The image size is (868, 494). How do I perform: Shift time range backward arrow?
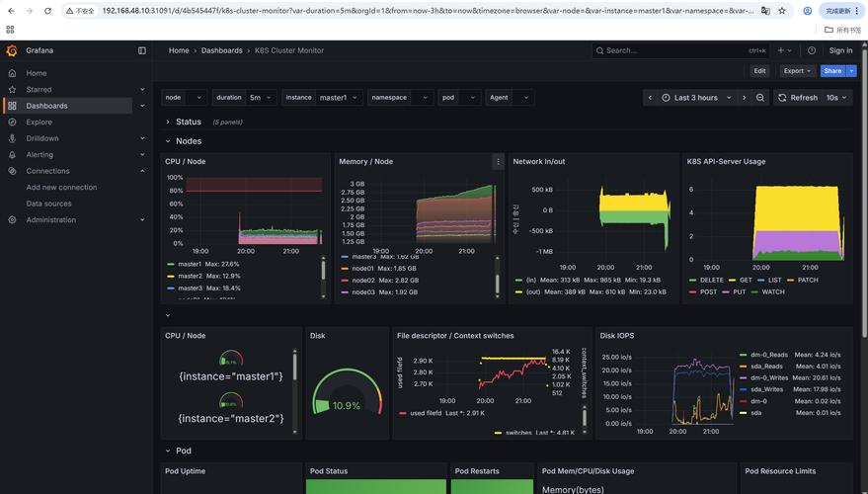(650, 98)
